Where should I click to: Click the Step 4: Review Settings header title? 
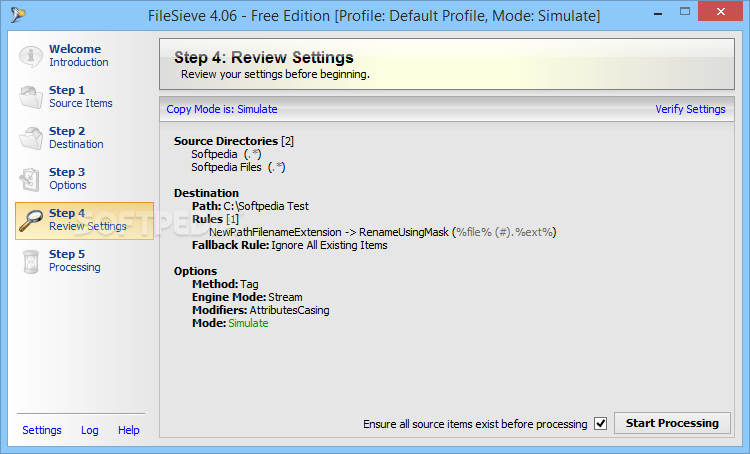[x=264, y=57]
